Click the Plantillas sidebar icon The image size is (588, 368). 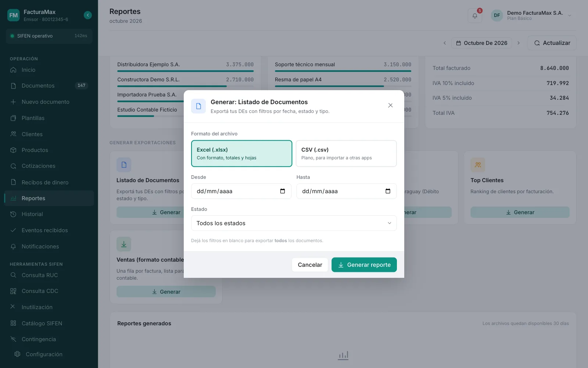point(13,118)
